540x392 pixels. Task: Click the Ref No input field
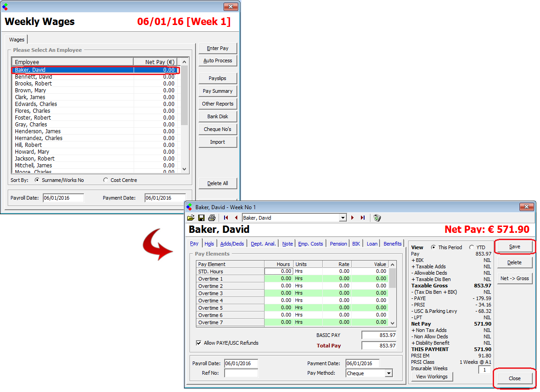[241, 373]
